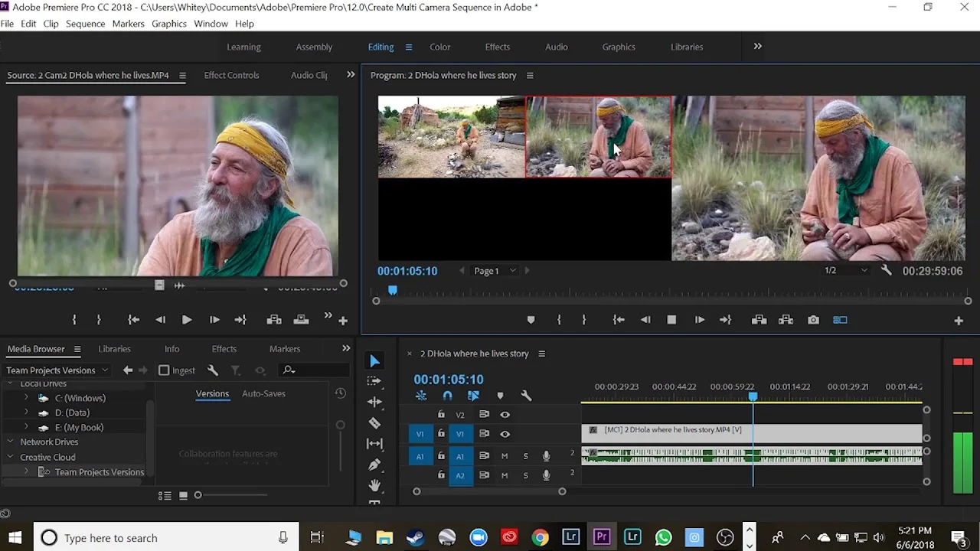Click the Lift button in Program monitor

click(x=759, y=320)
